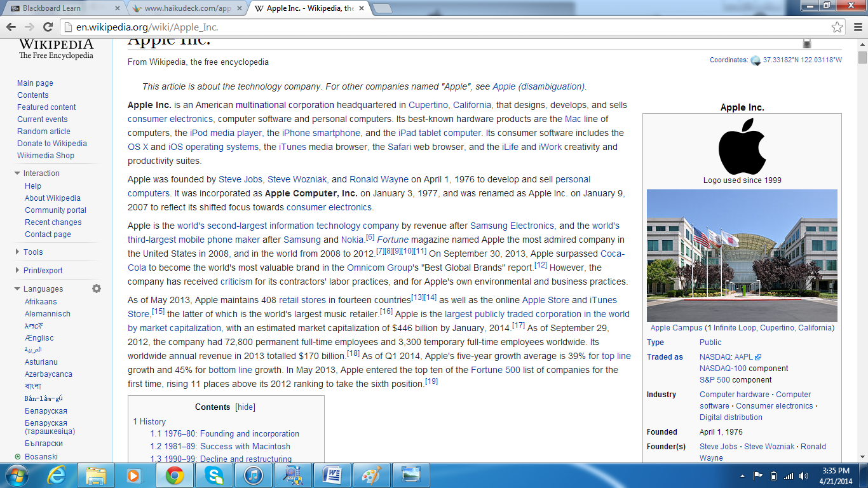Click the Community portal sidebar link
This screenshot has width=868, height=488.
[x=56, y=210]
